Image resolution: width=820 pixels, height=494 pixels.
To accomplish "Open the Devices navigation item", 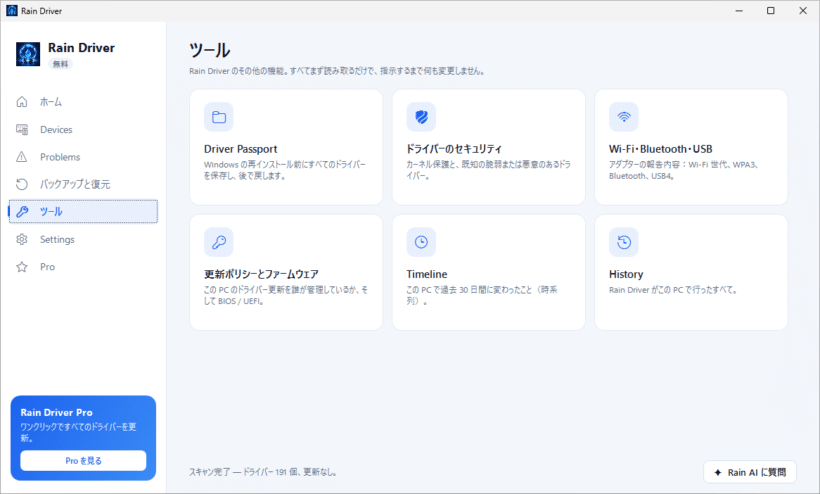I will (x=83, y=129).
